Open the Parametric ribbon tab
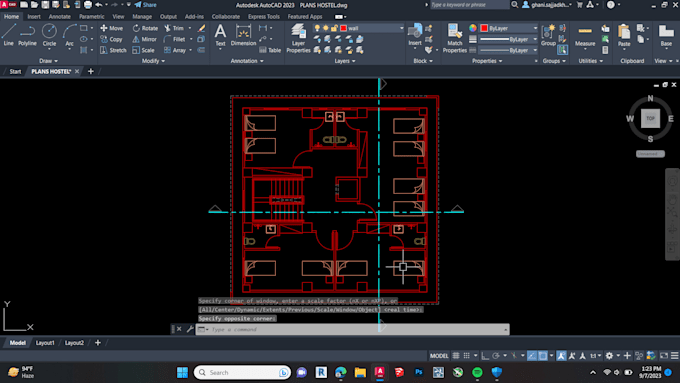680x383 pixels. coord(92,16)
